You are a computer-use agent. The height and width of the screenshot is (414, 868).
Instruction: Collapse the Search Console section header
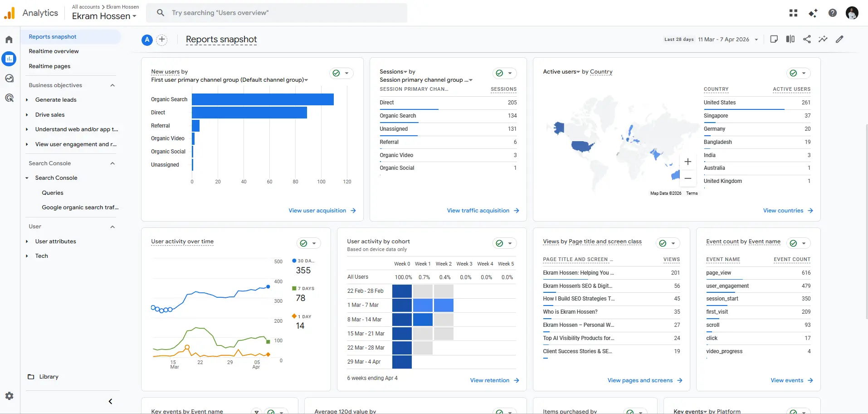point(112,163)
